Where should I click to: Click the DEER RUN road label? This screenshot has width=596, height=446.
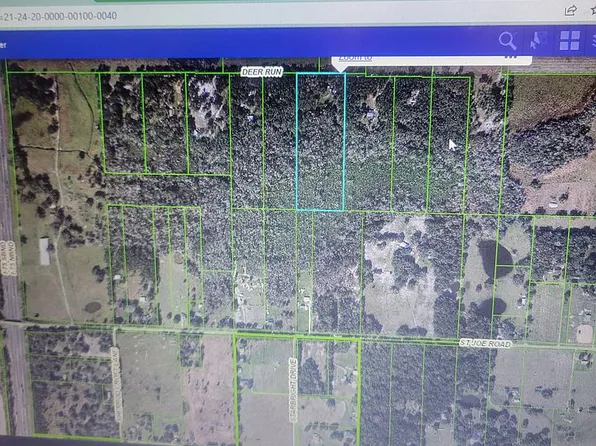[262, 71]
